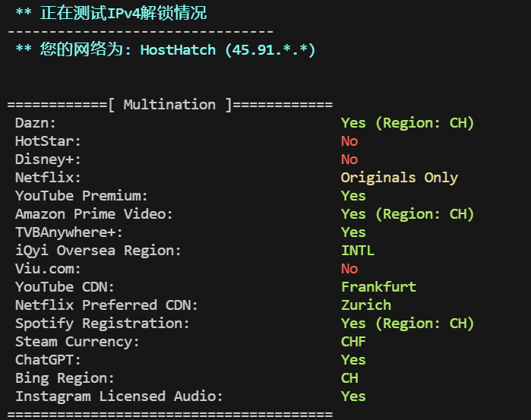Click the red No beside Disney+
The image size is (531, 420).
click(x=349, y=159)
